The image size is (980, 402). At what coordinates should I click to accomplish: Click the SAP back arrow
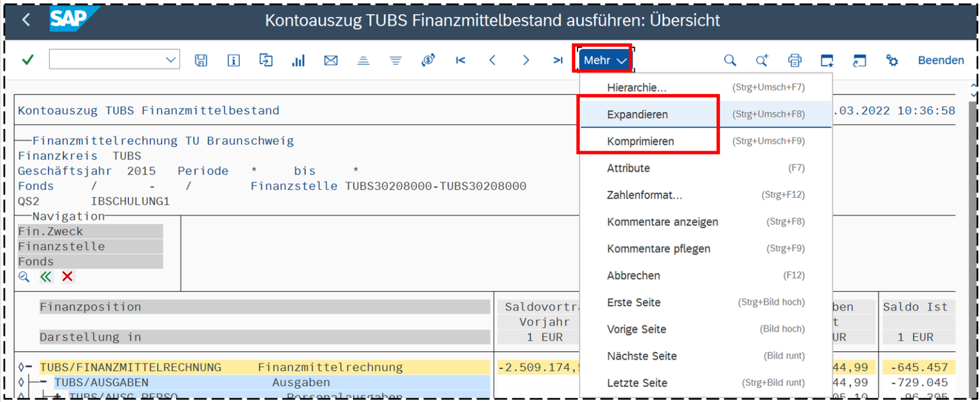tap(26, 20)
